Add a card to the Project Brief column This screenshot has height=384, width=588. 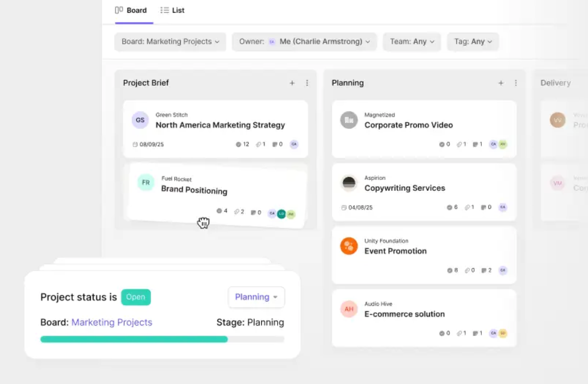click(x=292, y=83)
